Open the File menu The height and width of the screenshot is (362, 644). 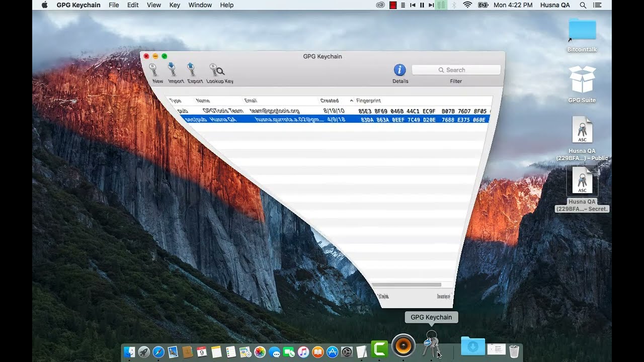114,5
